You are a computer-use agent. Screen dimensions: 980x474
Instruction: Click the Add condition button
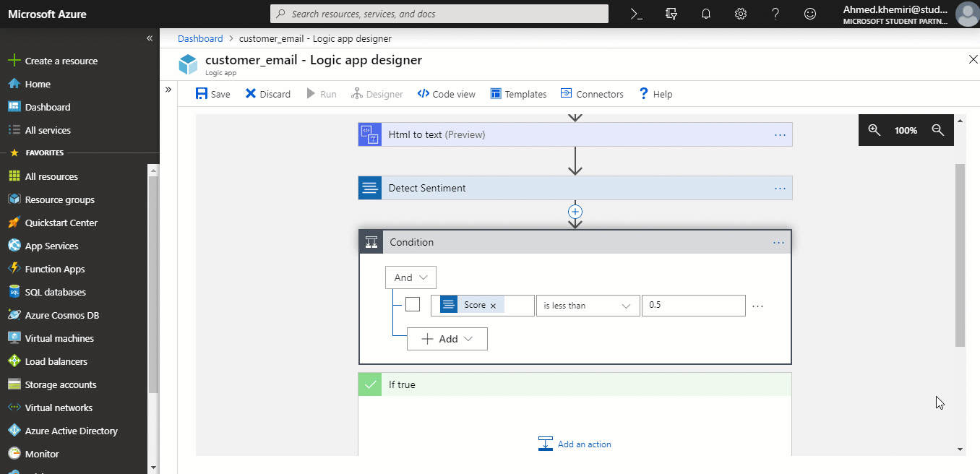[447, 339]
